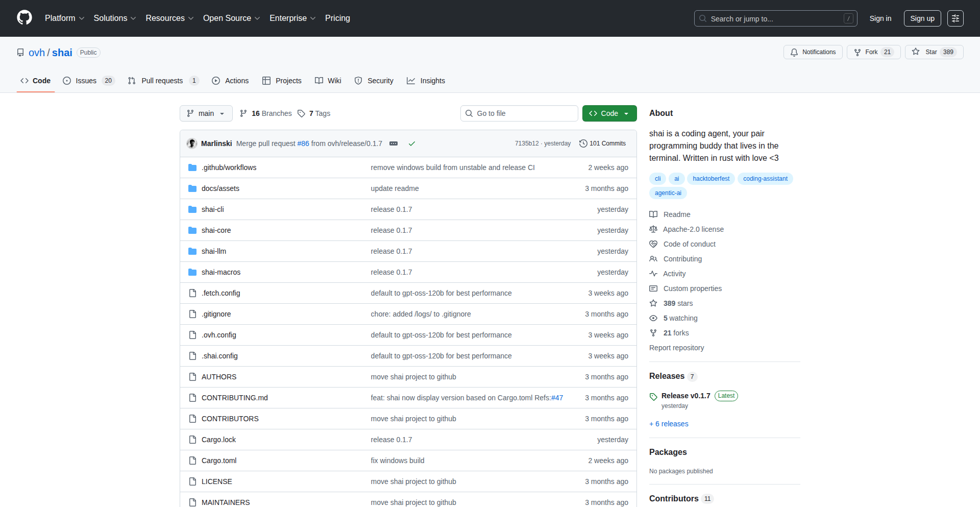The width and height of the screenshot is (980, 507).
Task: Open the 101 Commits history
Action: point(602,143)
